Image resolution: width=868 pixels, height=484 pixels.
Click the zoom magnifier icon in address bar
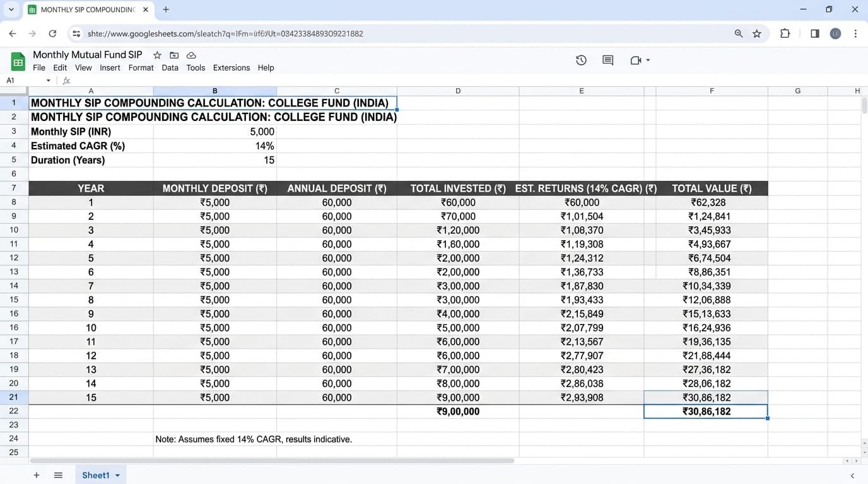pos(738,33)
